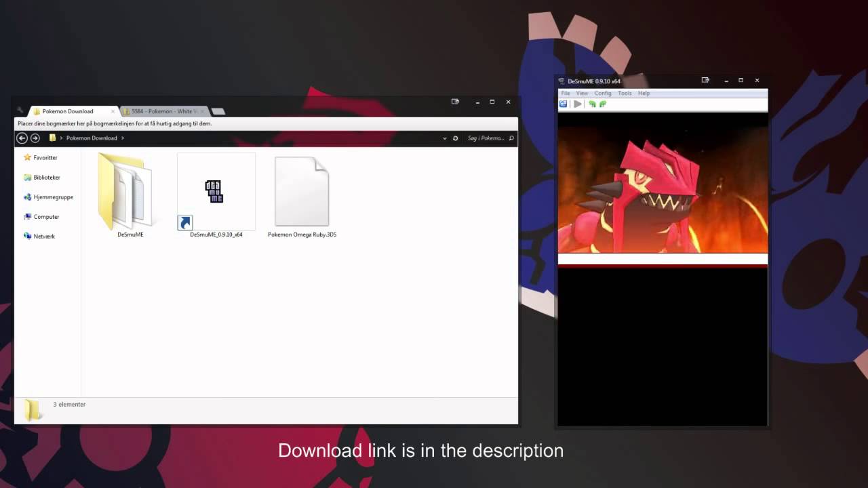
Task: Close the DeSmuME window
Action: coord(757,80)
